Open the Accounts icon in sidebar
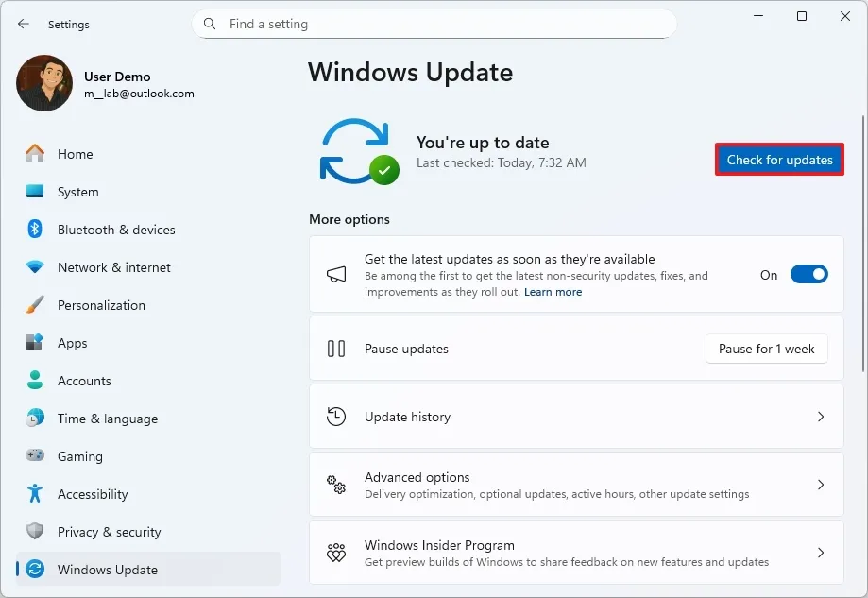Viewport: 868px width, 598px height. point(35,381)
